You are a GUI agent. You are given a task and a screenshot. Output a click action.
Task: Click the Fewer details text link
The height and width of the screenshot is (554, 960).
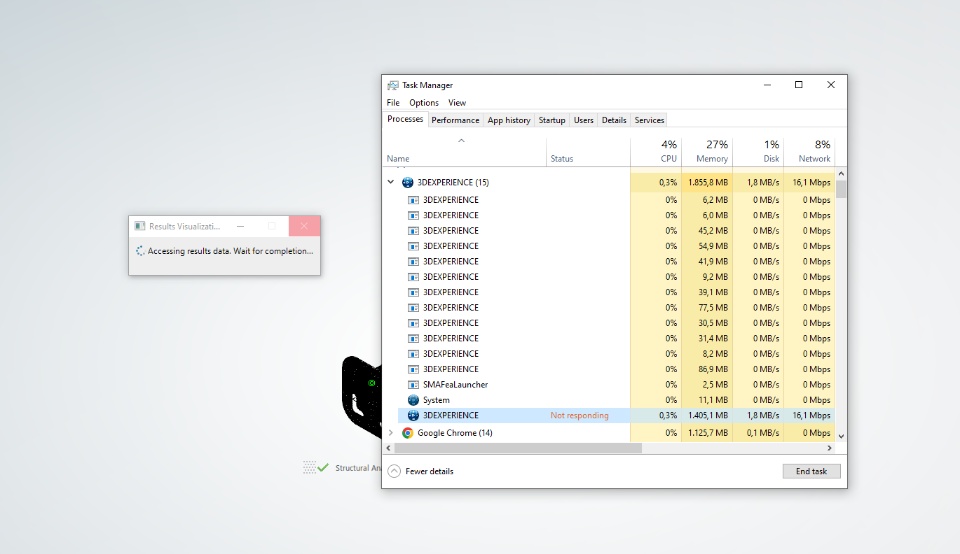(x=429, y=471)
